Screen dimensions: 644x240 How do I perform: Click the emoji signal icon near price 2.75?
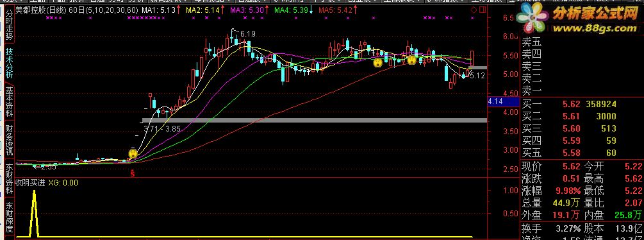tap(133, 154)
